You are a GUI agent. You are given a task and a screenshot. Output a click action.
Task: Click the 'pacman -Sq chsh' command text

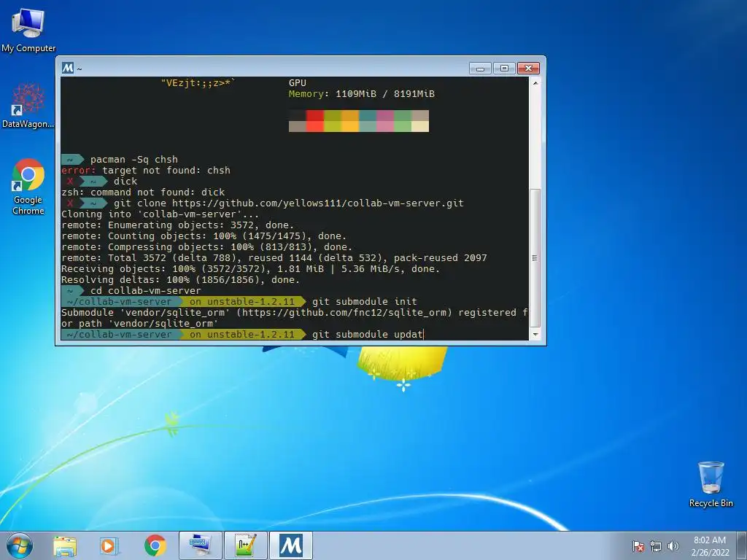click(x=134, y=160)
